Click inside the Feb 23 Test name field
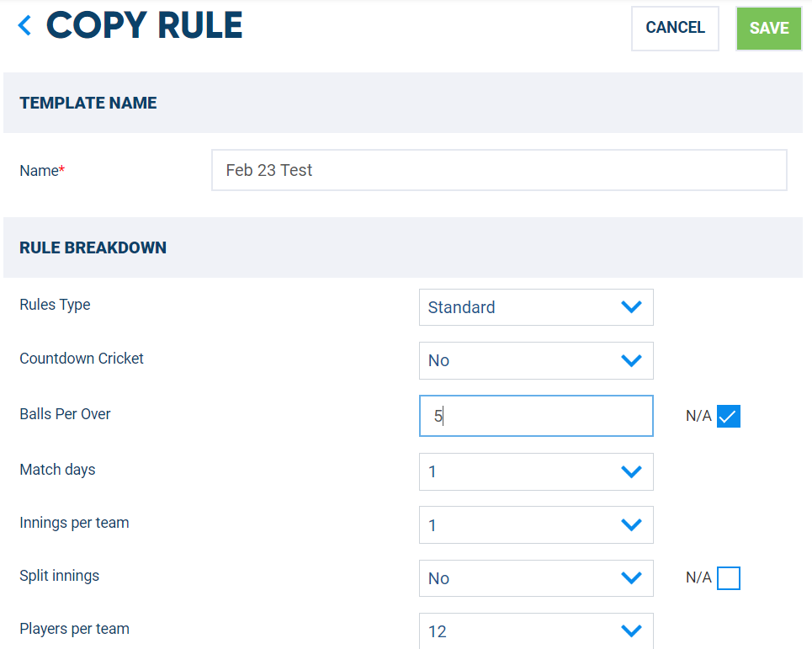Image resolution: width=812 pixels, height=649 pixels. click(498, 169)
